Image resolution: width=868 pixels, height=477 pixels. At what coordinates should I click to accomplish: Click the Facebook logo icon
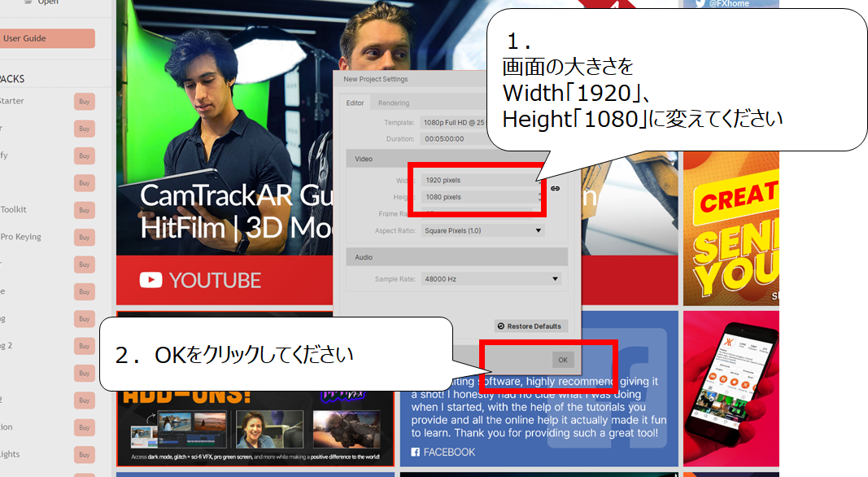[x=415, y=452]
